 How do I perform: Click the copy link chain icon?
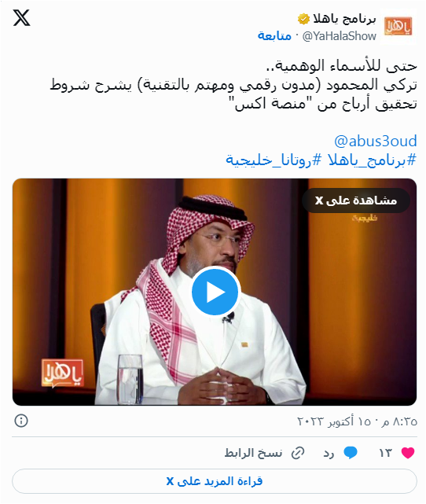pos(298,453)
